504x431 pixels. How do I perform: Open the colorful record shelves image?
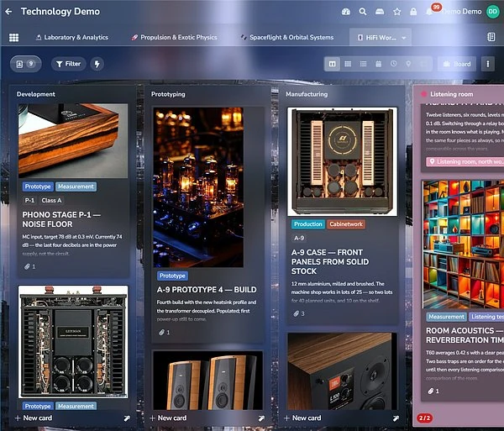(x=464, y=244)
